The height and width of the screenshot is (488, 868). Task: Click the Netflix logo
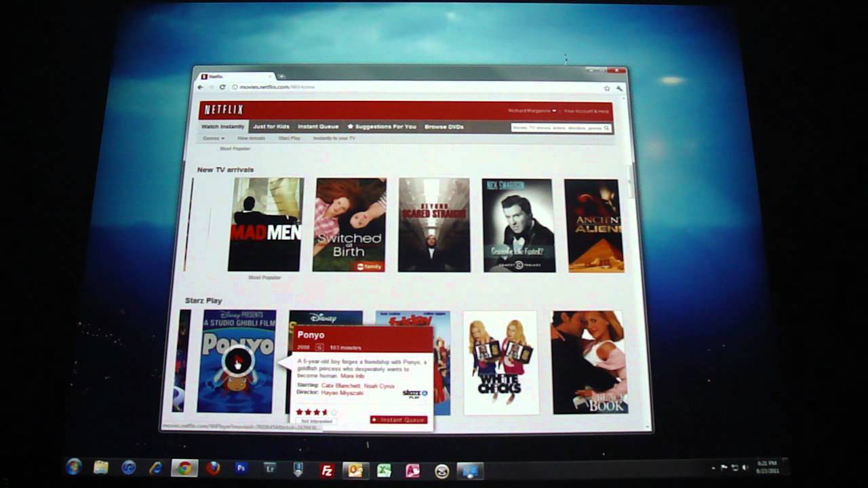(224, 110)
